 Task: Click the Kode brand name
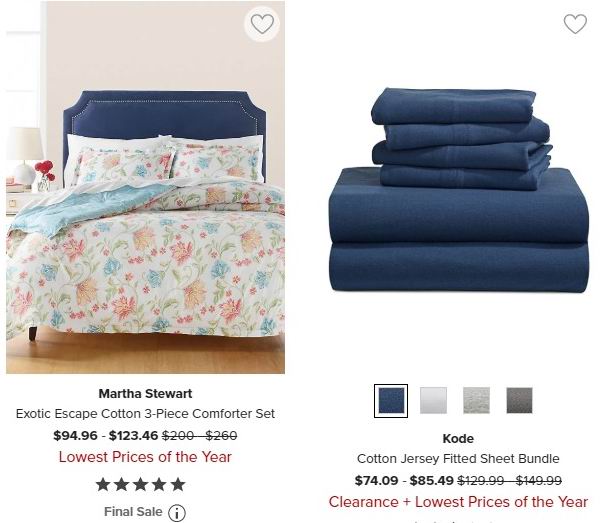(x=458, y=438)
